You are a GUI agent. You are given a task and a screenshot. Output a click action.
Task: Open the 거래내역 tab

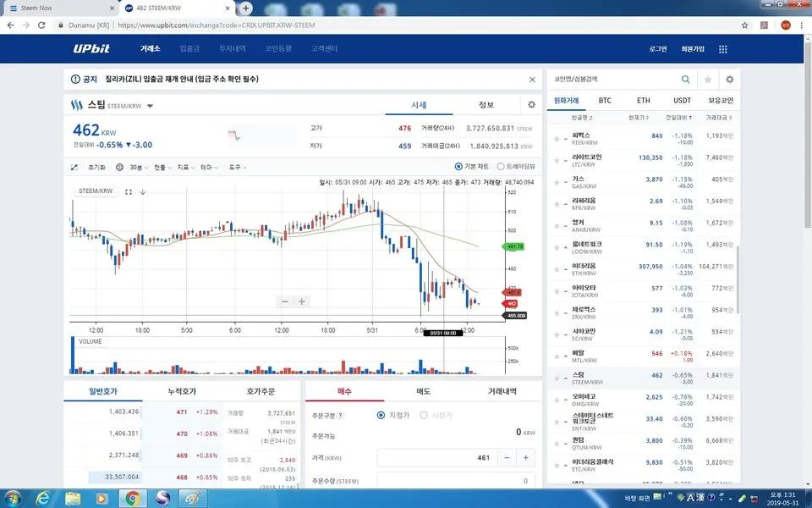tap(502, 391)
